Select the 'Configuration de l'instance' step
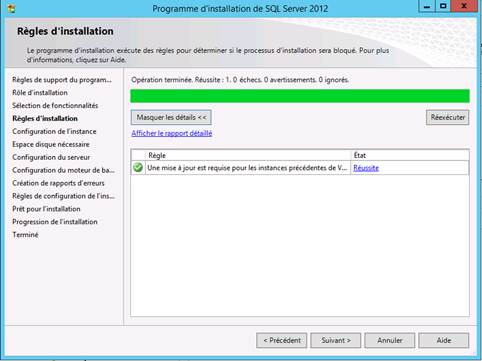The image size is (482, 361). 54,131
